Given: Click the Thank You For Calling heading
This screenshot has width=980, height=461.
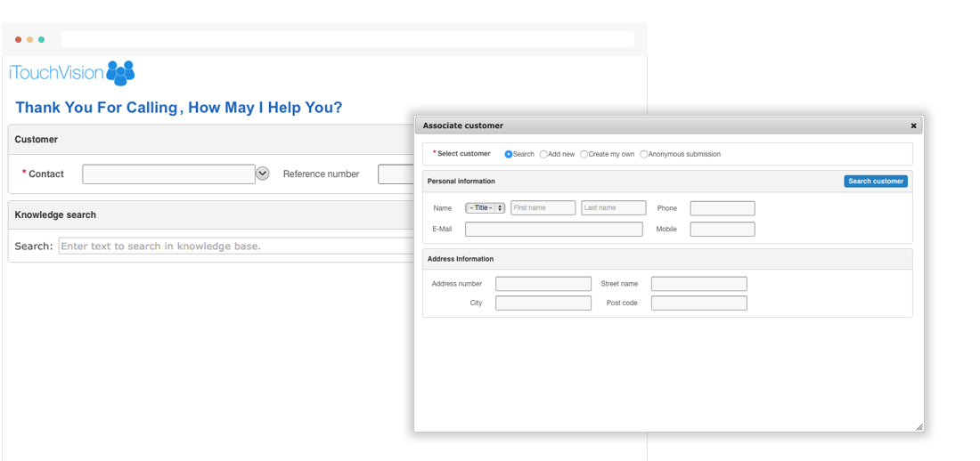Looking at the screenshot, I should click(179, 108).
